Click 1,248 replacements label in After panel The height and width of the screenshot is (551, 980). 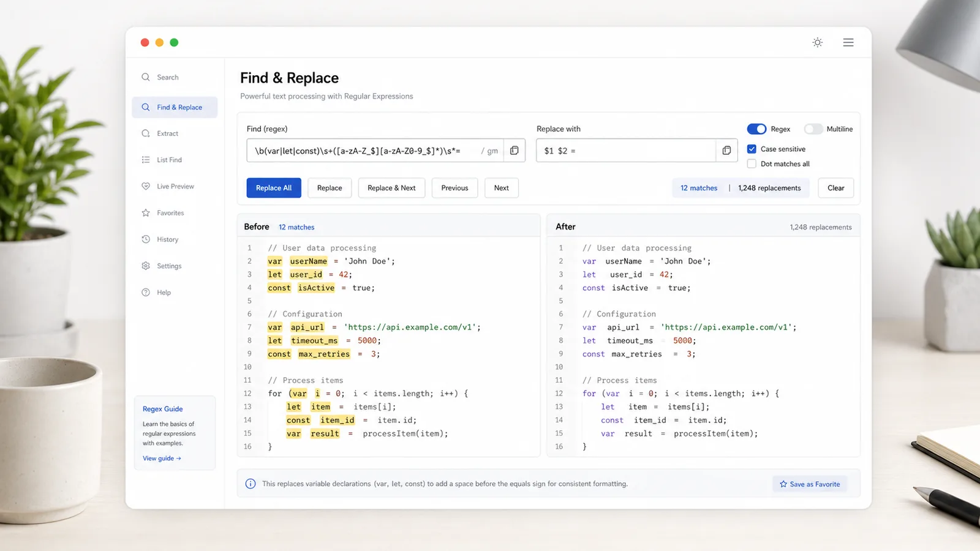(x=821, y=227)
